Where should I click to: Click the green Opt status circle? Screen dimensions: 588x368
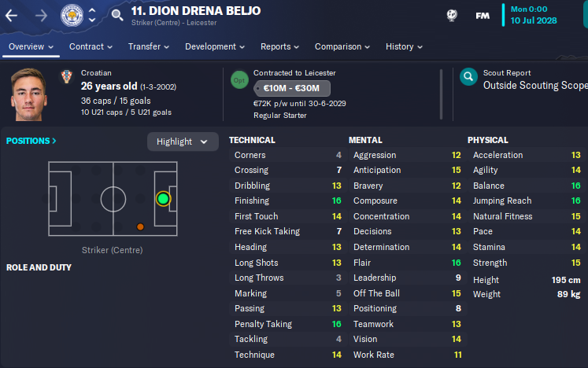coord(239,80)
